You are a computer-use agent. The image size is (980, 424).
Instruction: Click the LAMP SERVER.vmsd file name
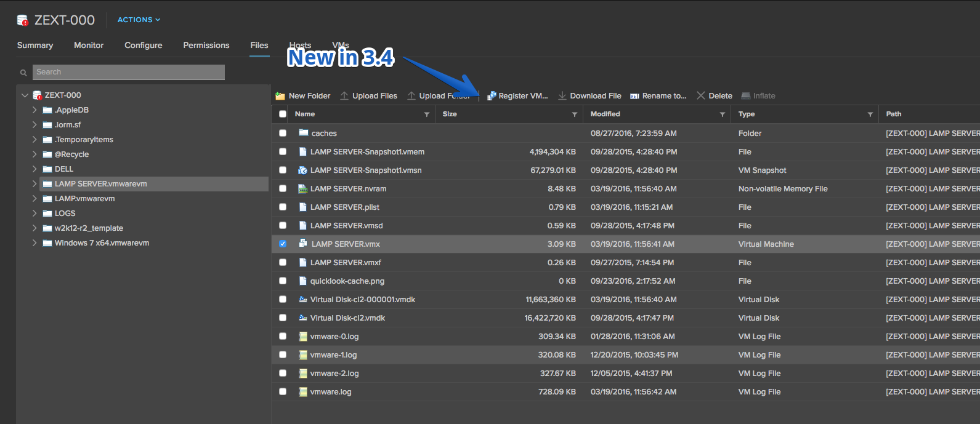pyautogui.click(x=347, y=226)
